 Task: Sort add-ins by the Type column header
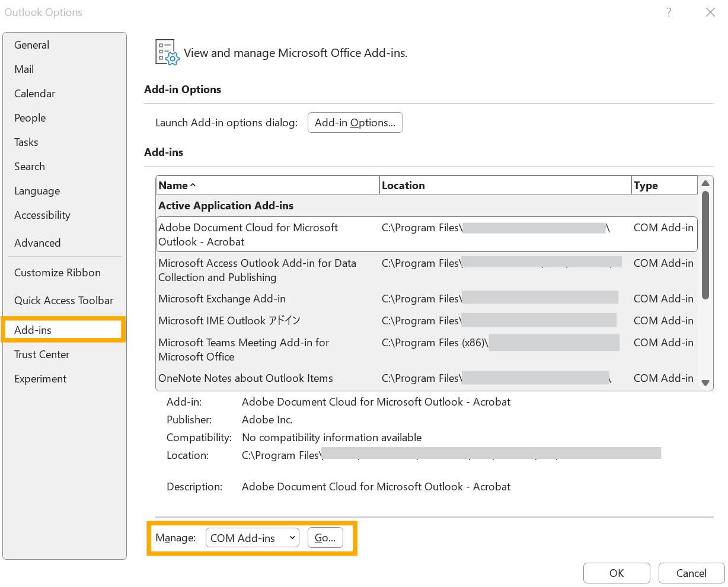[x=665, y=185]
